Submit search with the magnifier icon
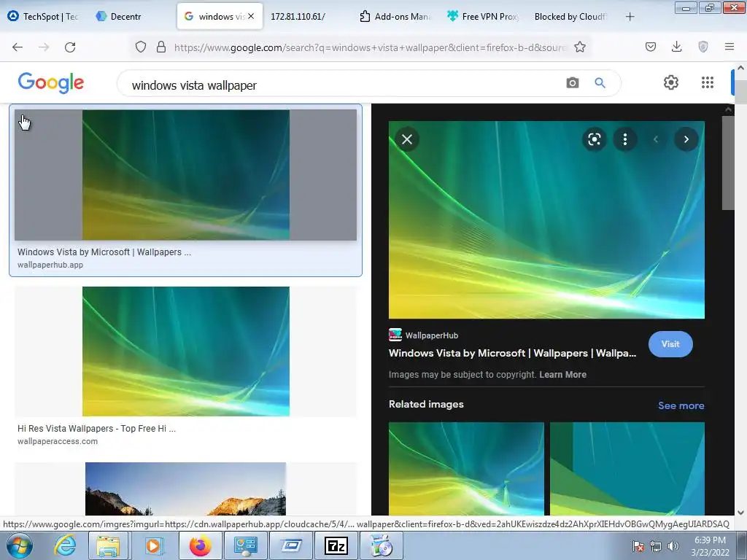 pyautogui.click(x=600, y=83)
